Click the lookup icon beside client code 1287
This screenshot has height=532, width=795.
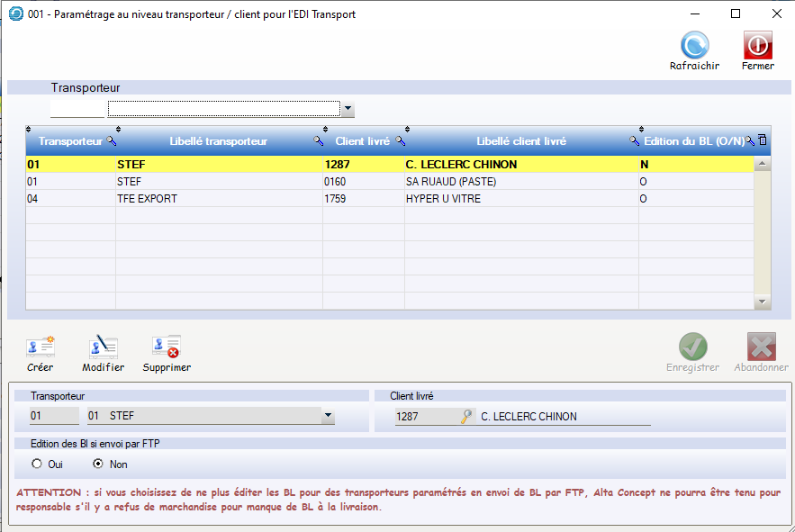coord(466,416)
